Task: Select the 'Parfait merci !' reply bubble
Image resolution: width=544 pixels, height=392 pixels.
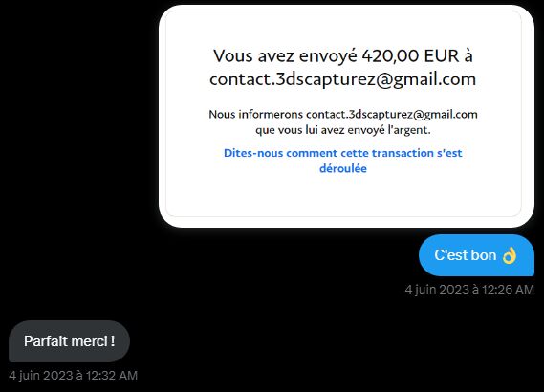Action: point(69,341)
